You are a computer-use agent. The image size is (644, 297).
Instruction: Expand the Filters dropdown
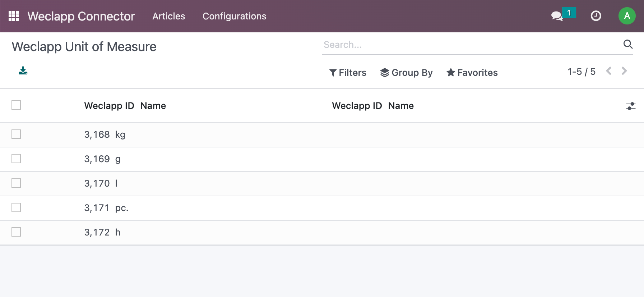pyautogui.click(x=348, y=73)
